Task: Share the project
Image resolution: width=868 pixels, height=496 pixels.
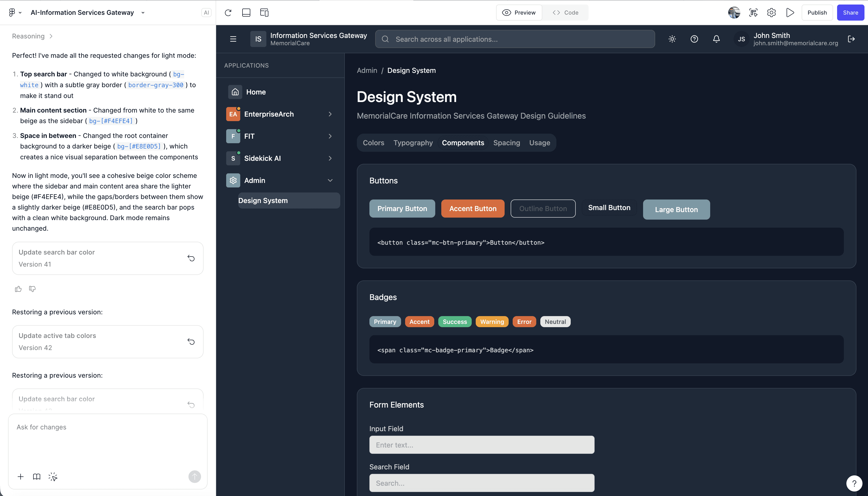Action: pos(850,13)
